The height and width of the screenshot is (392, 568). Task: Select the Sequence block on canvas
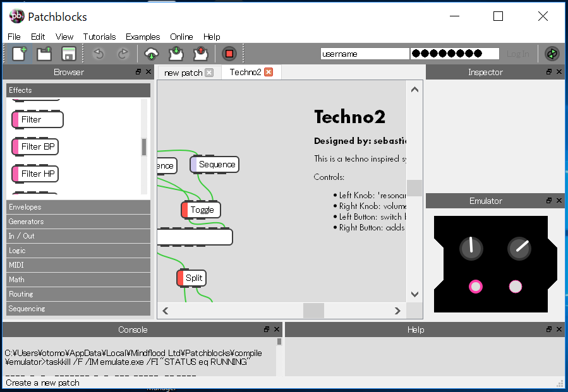(214, 164)
